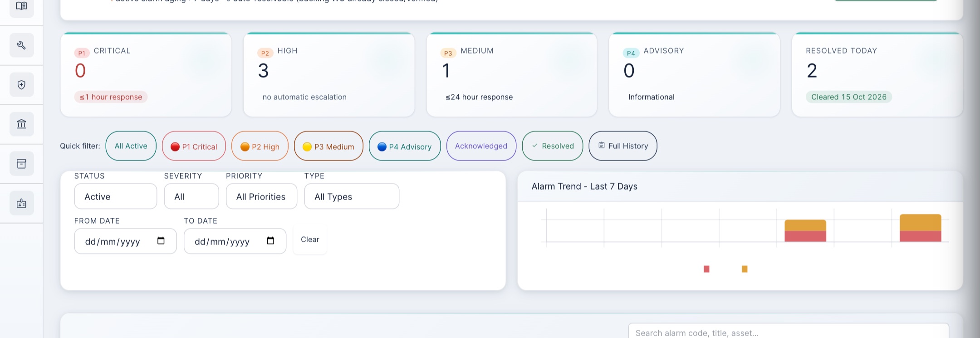Open the Status dropdown showing Active

click(116, 196)
